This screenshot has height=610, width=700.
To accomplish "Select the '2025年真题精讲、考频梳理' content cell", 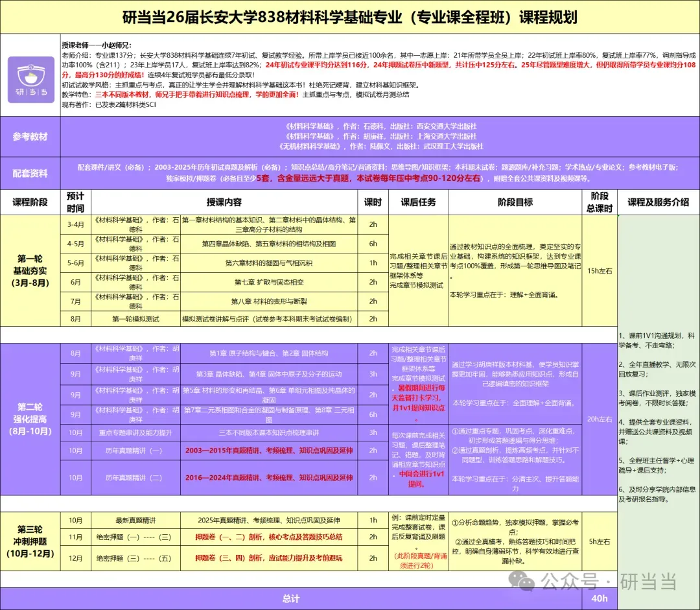I will [x=269, y=521].
